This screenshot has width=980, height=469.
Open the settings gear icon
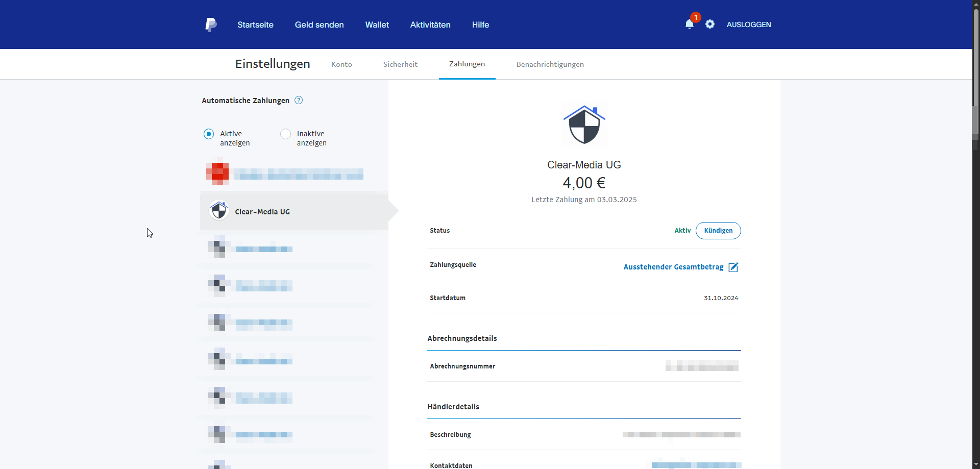tap(710, 24)
